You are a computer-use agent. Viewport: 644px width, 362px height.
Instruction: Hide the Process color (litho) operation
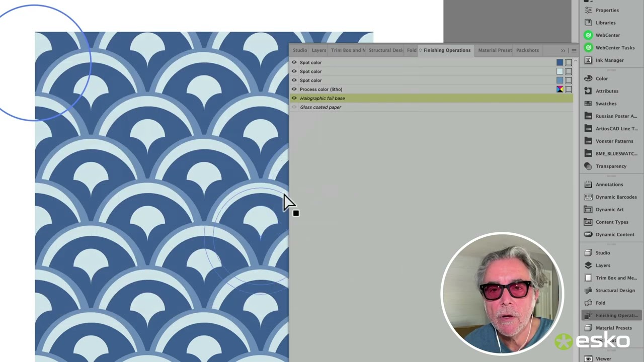(294, 89)
